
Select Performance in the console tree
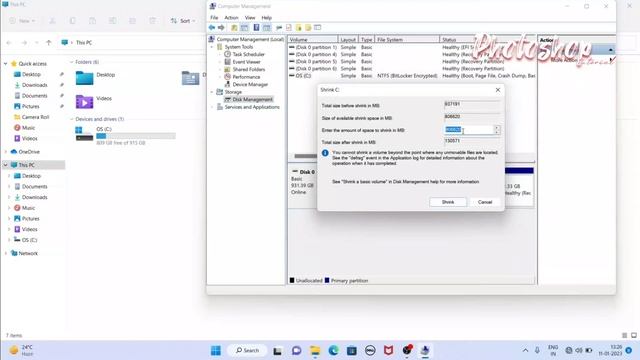[246, 77]
